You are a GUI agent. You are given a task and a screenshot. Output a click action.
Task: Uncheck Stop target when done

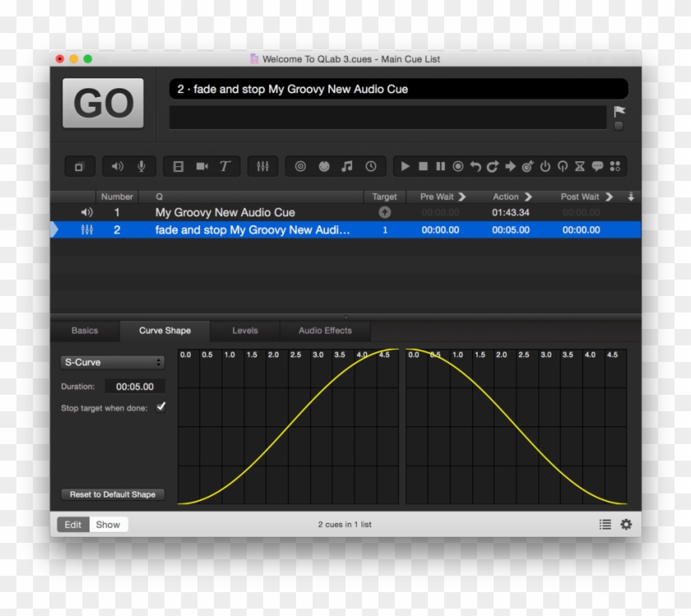(x=161, y=407)
